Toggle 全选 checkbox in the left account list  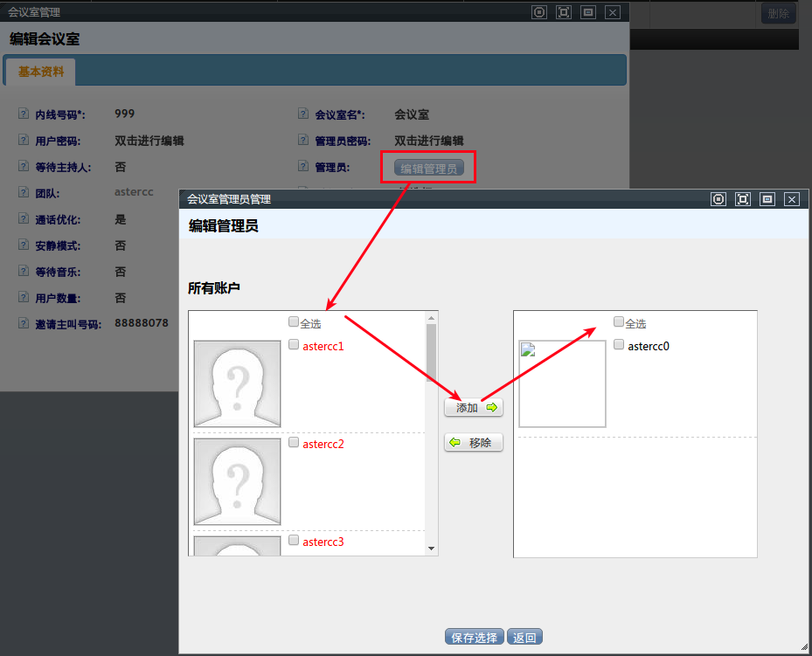(294, 322)
